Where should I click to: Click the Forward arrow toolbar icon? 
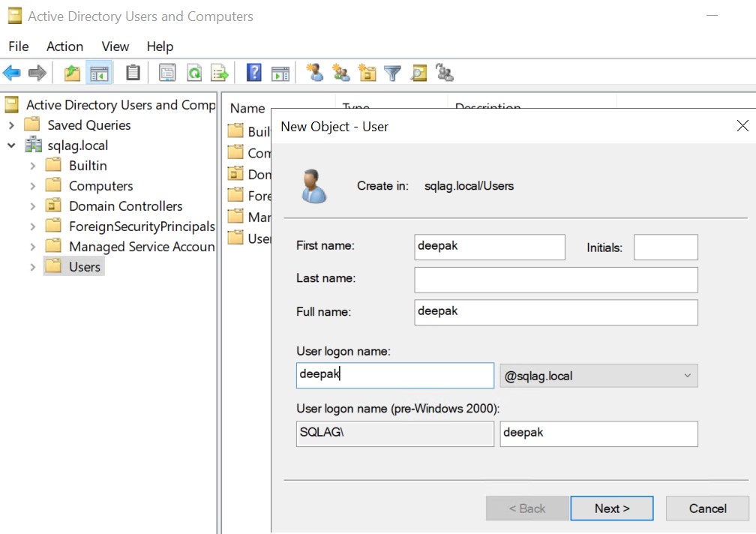37,73
